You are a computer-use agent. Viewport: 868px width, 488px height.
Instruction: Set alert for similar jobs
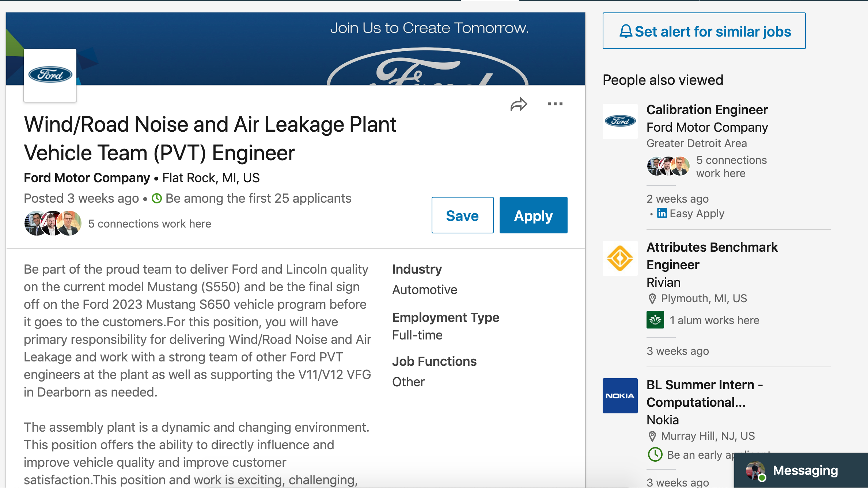[712, 31]
